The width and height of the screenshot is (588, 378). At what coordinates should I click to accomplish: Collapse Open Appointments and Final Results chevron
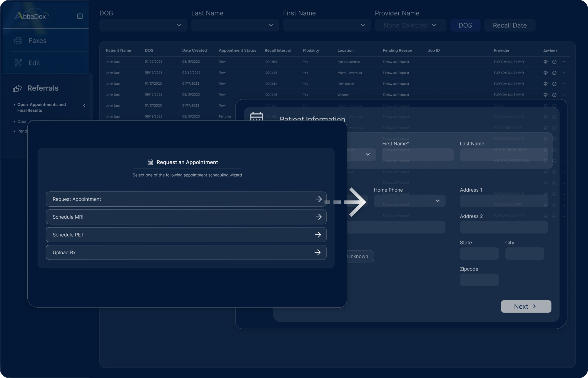(x=84, y=106)
